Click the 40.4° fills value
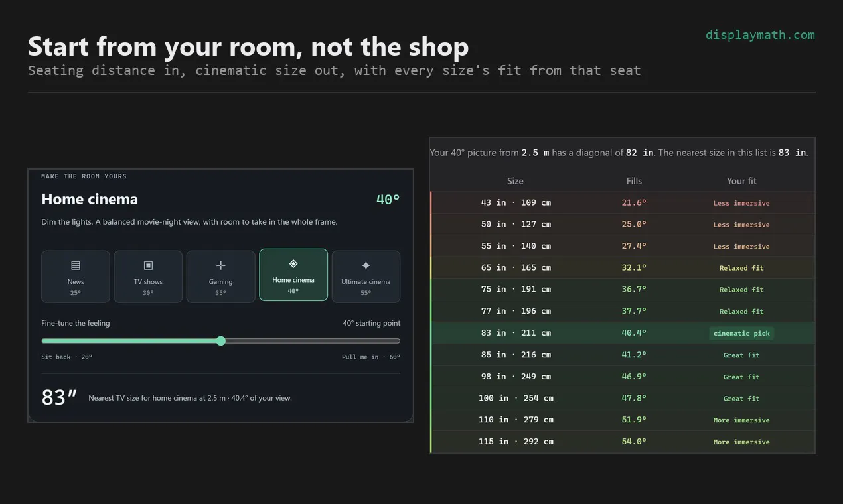The image size is (843, 504). 634,333
